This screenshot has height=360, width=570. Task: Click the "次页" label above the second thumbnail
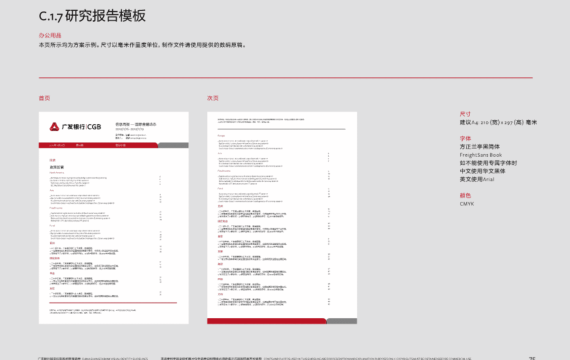pyautogui.click(x=213, y=98)
